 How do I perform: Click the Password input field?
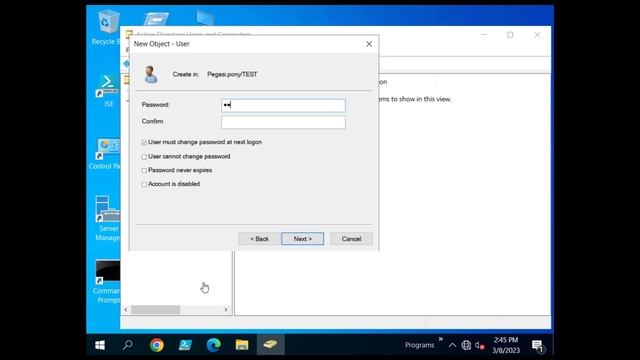(x=283, y=105)
